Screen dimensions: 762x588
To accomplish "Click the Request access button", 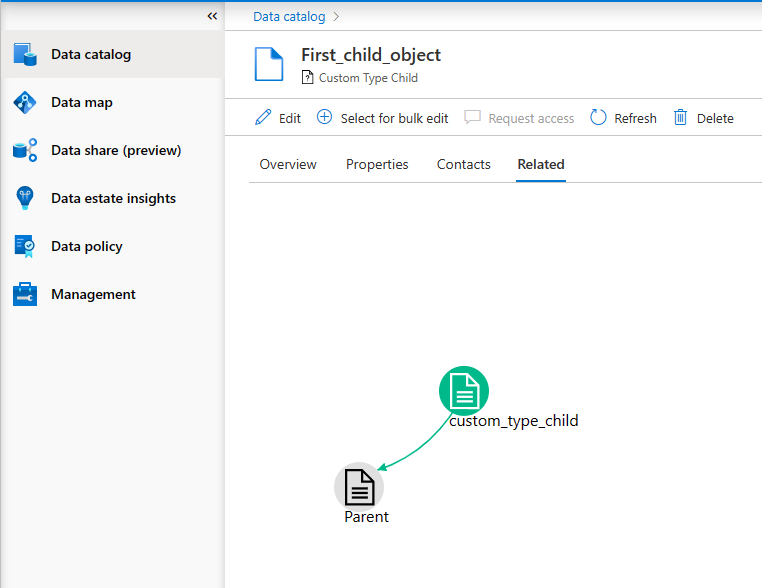I will (x=520, y=118).
